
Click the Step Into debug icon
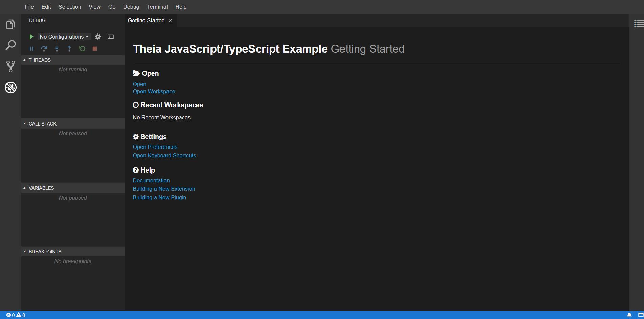(57, 49)
